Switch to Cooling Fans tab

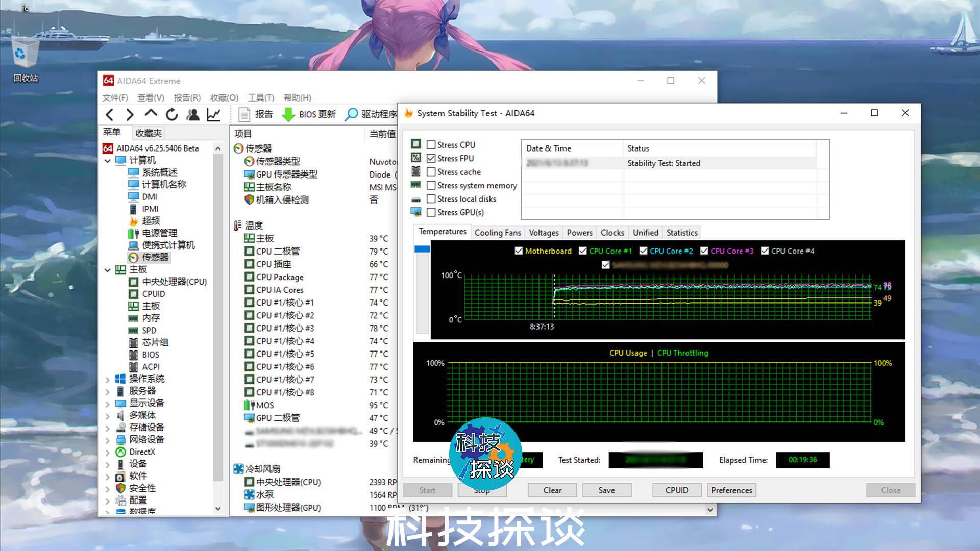(x=498, y=233)
